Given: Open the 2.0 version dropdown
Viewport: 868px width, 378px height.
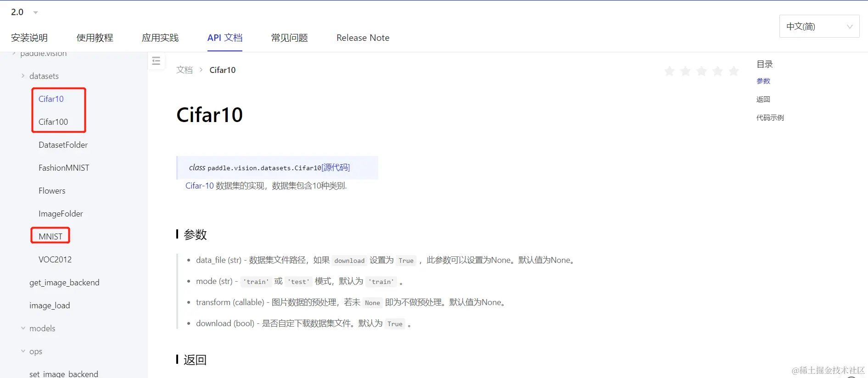Looking at the screenshot, I should (24, 12).
